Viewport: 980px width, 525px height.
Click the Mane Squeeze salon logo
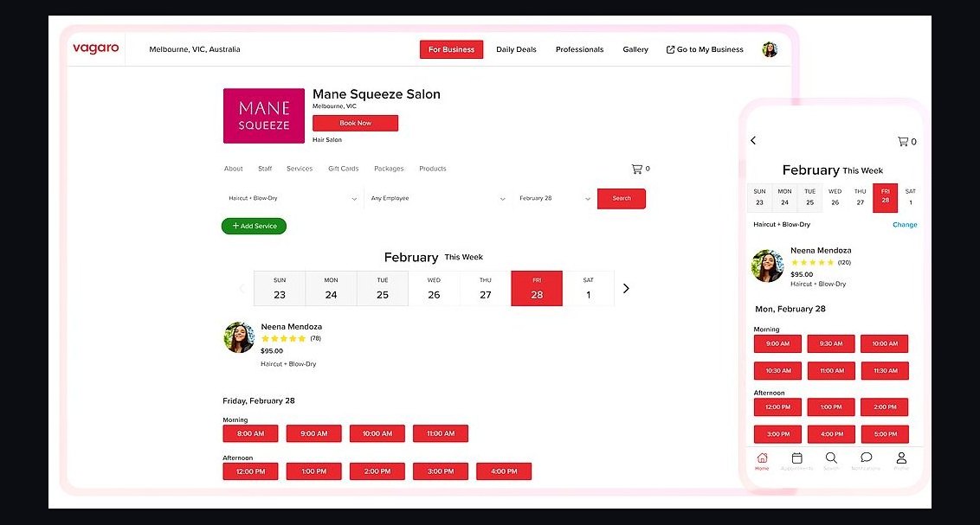point(264,116)
